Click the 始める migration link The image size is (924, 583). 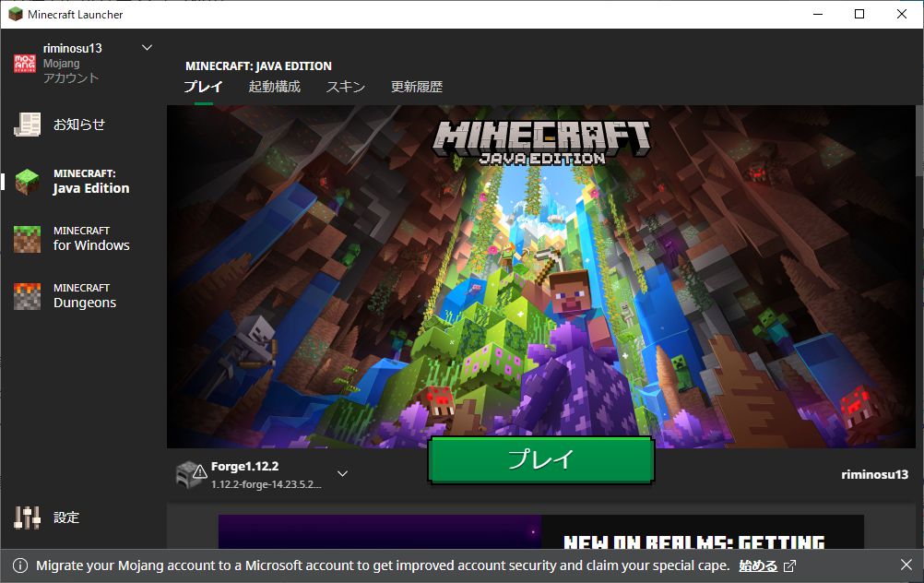pyautogui.click(x=758, y=565)
